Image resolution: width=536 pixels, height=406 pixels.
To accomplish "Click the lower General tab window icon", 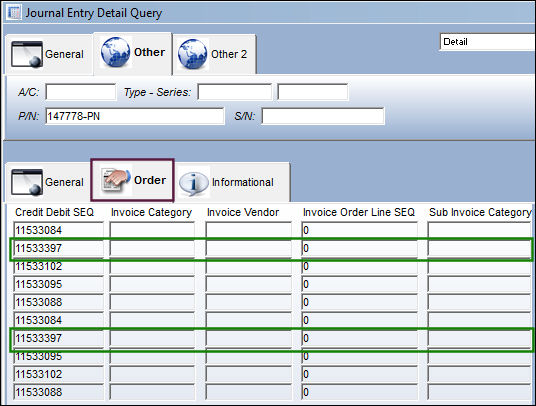I will [x=27, y=182].
